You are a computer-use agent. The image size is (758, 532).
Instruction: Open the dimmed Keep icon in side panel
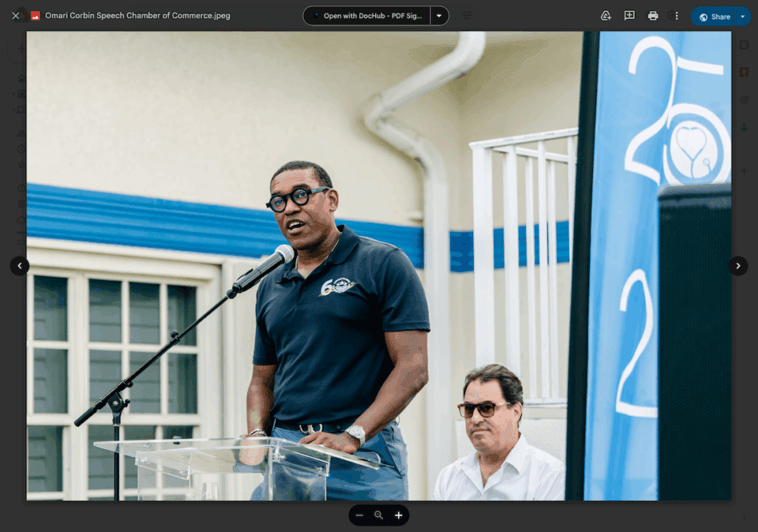[x=744, y=72]
